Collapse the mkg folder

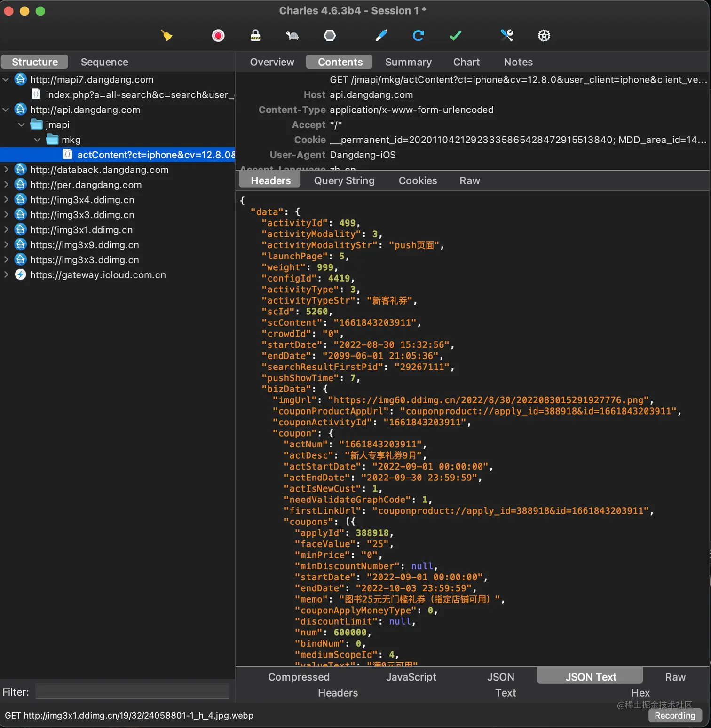[x=37, y=140]
